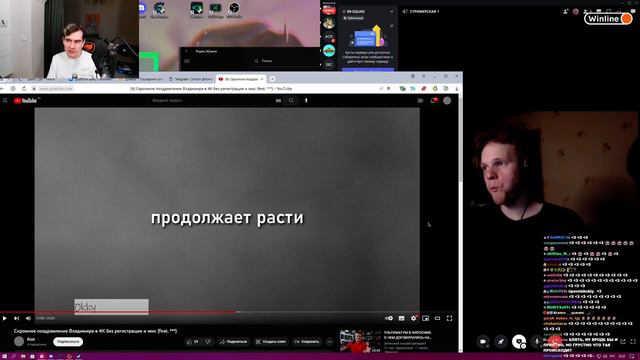Open File Explorer from the taskbar
640x360 pixels.
coord(23,356)
